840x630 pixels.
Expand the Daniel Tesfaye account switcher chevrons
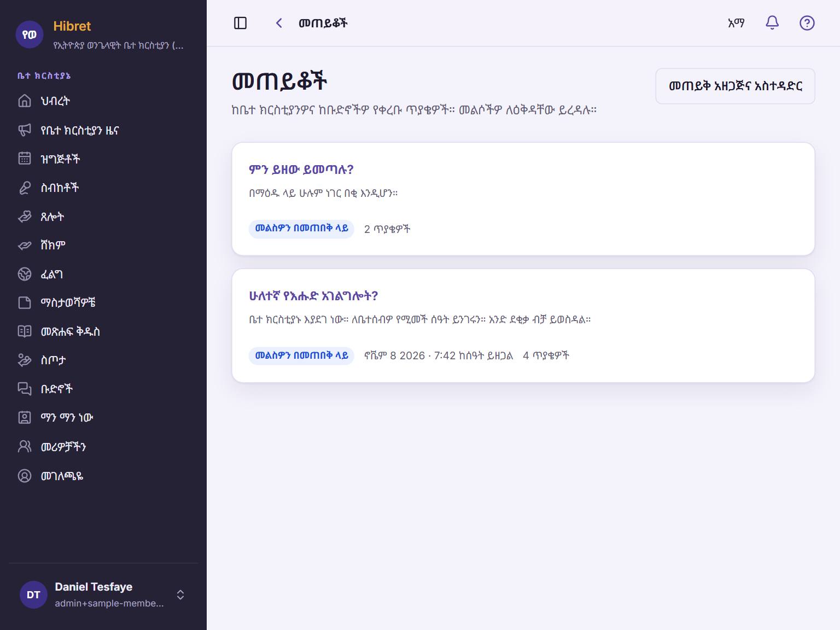[x=180, y=594]
